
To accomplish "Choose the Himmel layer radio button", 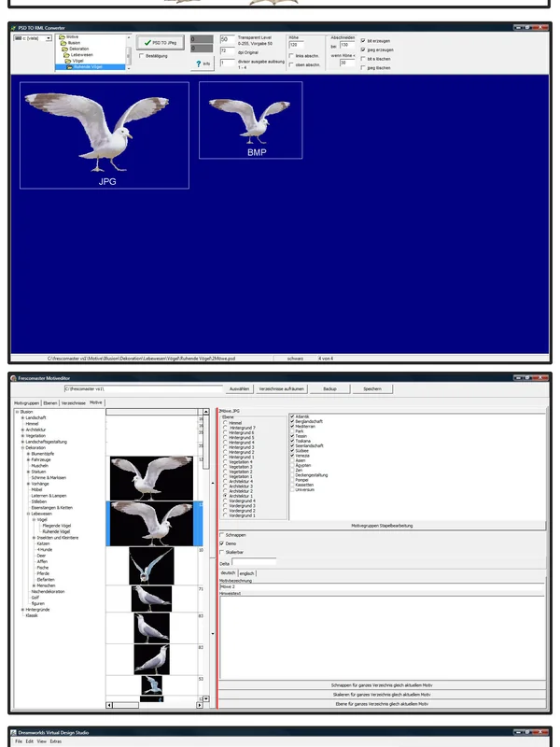I will coord(225,423).
